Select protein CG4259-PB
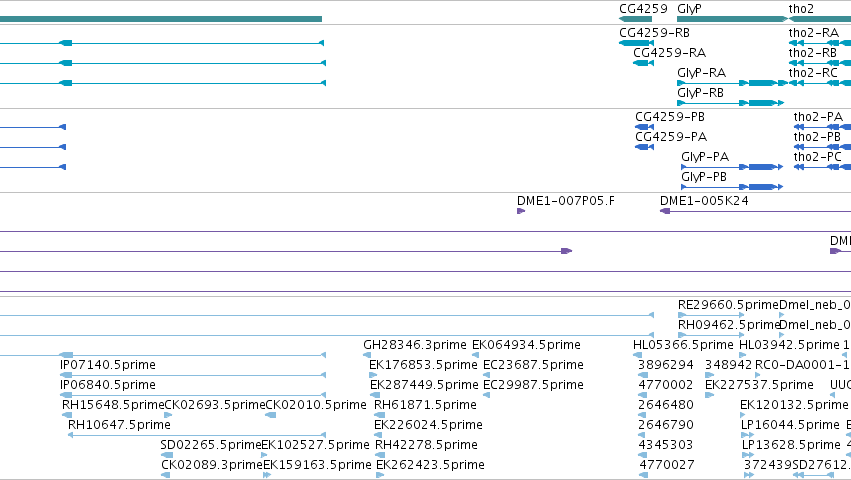Image resolution: width=851 pixels, height=480 pixels. click(x=670, y=117)
